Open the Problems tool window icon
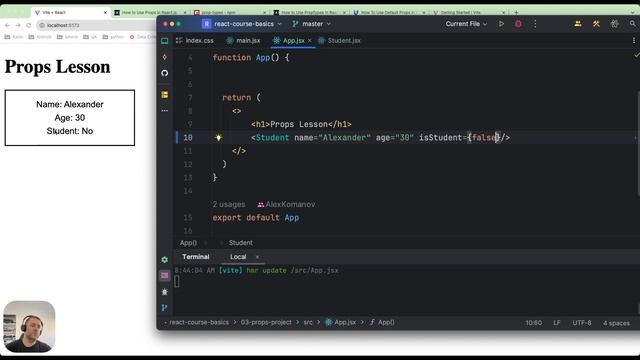Image resolution: width=640 pixels, height=360 pixels. click(x=164, y=292)
